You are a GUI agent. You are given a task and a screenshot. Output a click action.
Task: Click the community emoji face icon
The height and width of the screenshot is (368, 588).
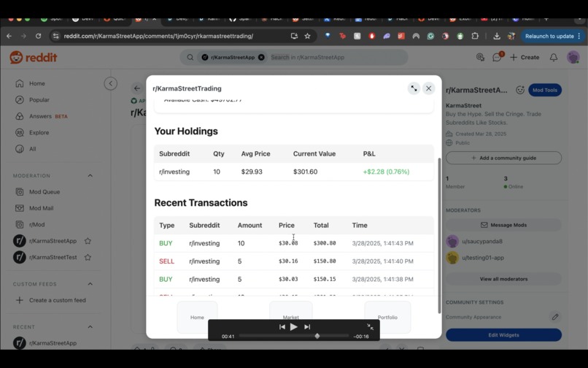point(519,90)
